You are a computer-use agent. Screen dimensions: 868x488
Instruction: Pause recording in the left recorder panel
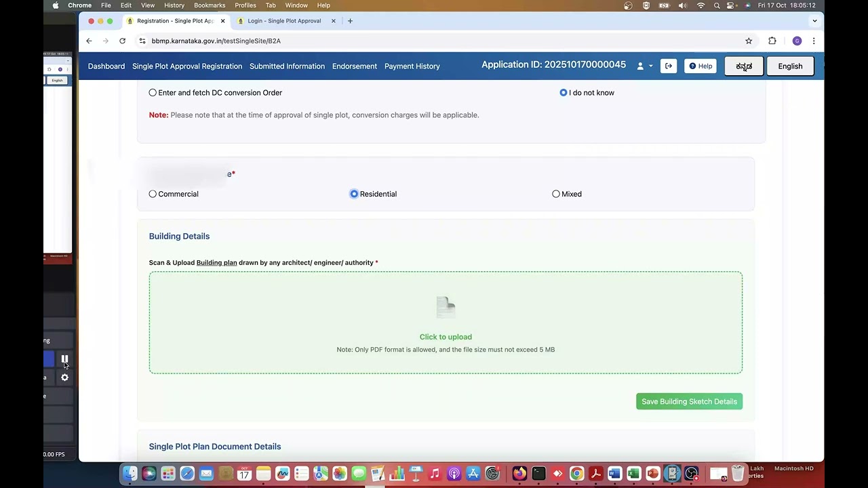[x=64, y=359]
